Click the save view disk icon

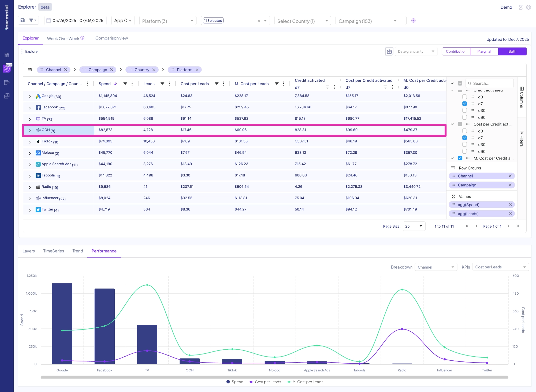click(x=23, y=20)
